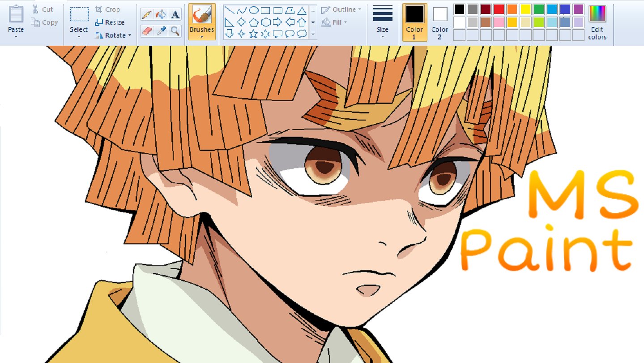Pick the red palette swatch
Screen dimensions: 644x363
pos(499,9)
